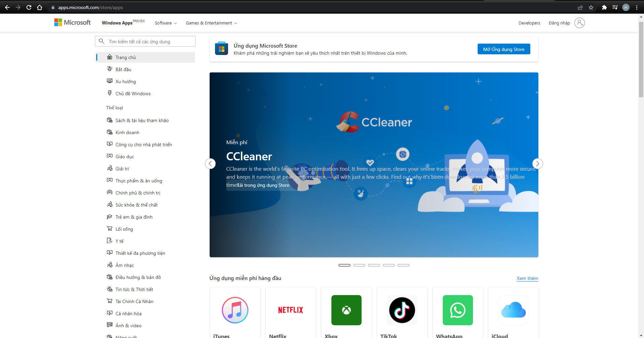Select Trang chủ in sidebar
The width and height of the screenshot is (644, 338).
click(x=145, y=57)
